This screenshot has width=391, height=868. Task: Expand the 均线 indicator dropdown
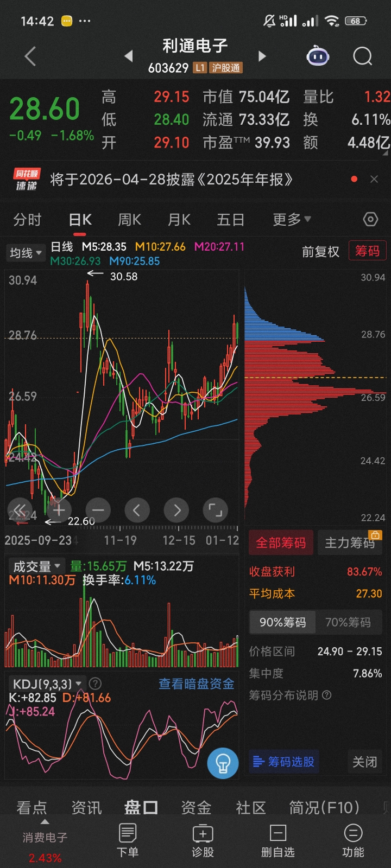pyautogui.click(x=26, y=253)
